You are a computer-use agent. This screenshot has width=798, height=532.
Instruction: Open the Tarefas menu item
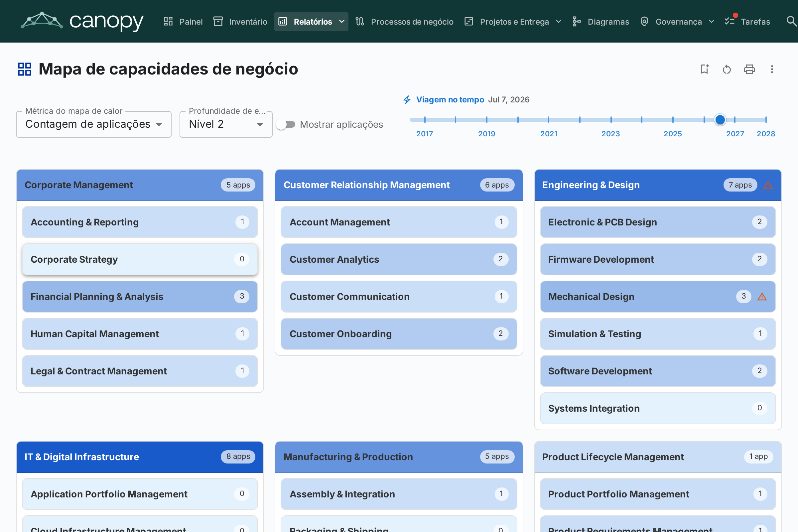747,22
